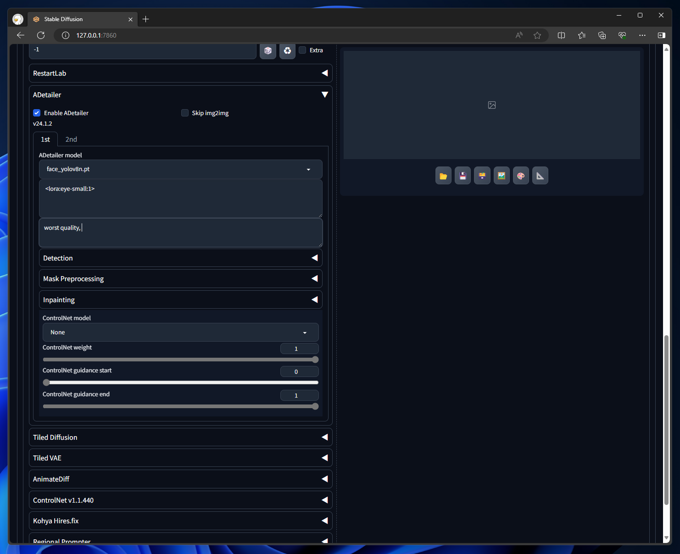This screenshot has height=554, width=680.
Task: Click the save image floppy icon
Action: (463, 176)
